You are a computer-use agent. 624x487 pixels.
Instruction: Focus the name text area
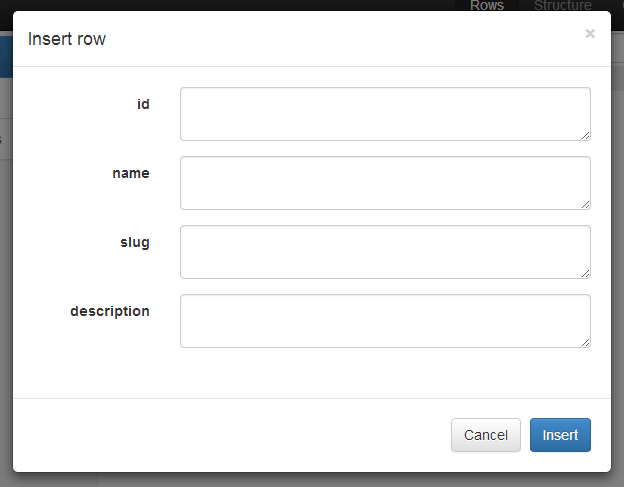point(385,183)
